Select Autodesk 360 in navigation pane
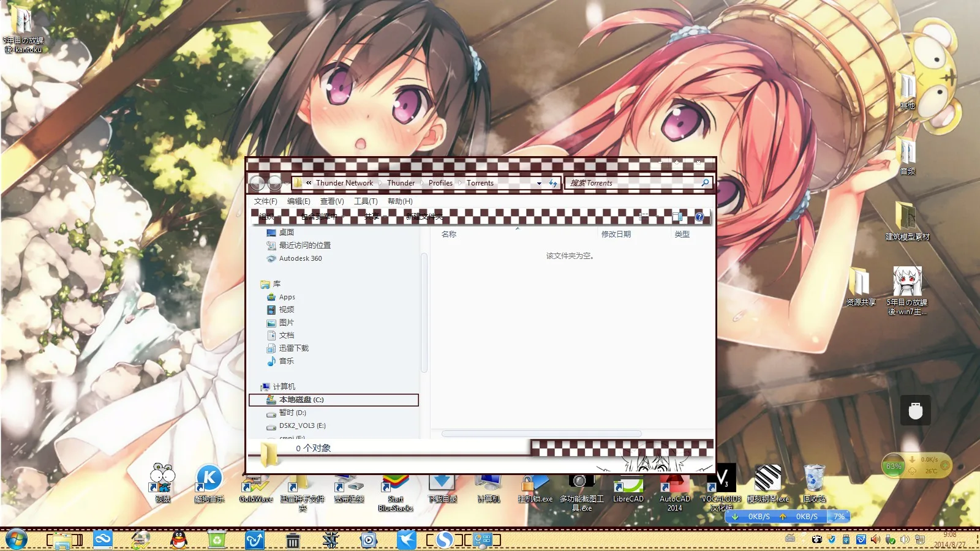Image resolution: width=980 pixels, height=551 pixels. pyautogui.click(x=294, y=258)
